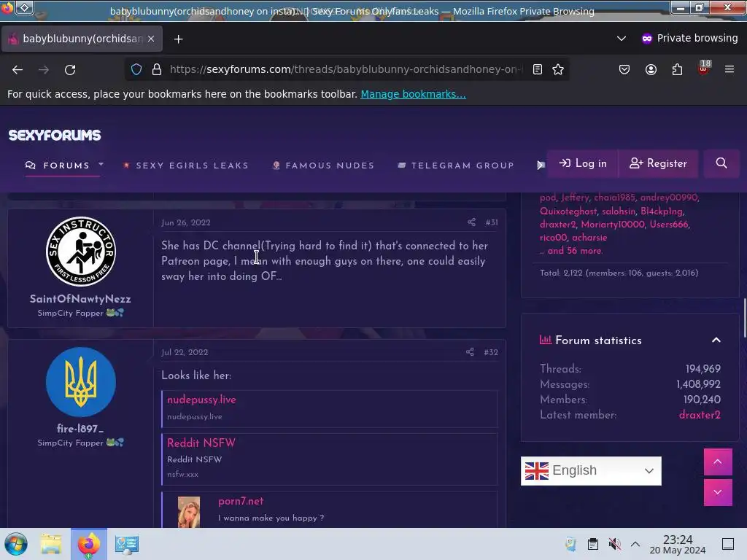This screenshot has height=560, width=747.
Task: Click the uBlock extension icon with badge 18
Action: click(704, 68)
